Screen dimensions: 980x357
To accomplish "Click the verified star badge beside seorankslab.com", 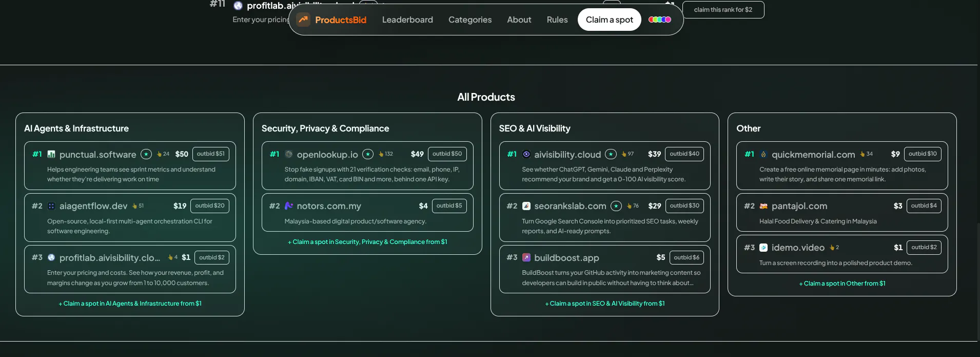I will pos(616,206).
